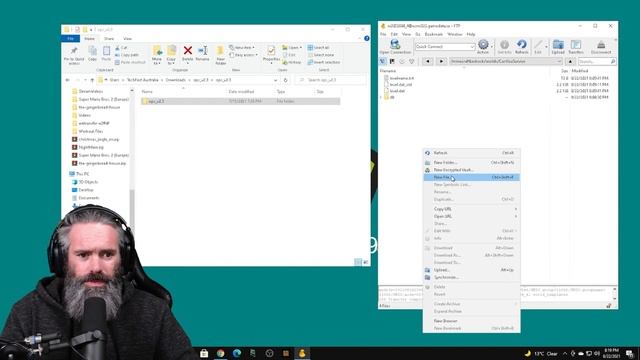
Task: Choose Refresh in the context menu
Action: pyautogui.click(x=471, y=153)
